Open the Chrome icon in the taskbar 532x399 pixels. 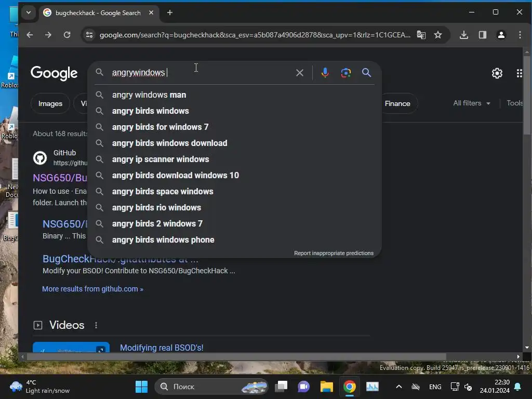click(350, 387)
